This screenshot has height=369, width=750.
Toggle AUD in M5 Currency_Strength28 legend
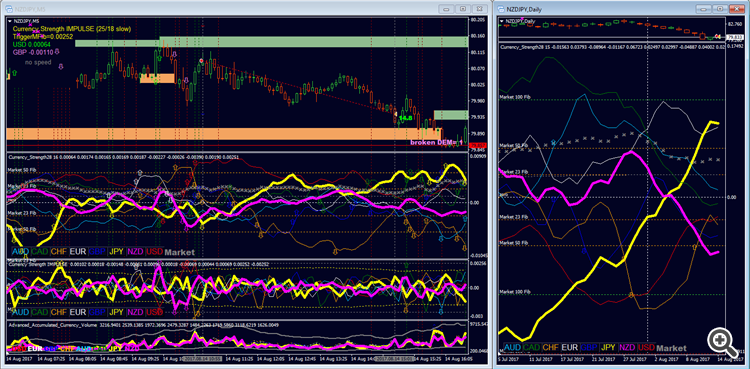pos(20,251)
